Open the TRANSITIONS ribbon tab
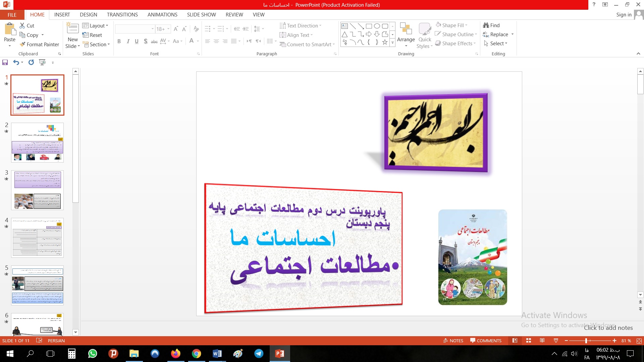This screenshot has height=362, width=644. [122, 15]
